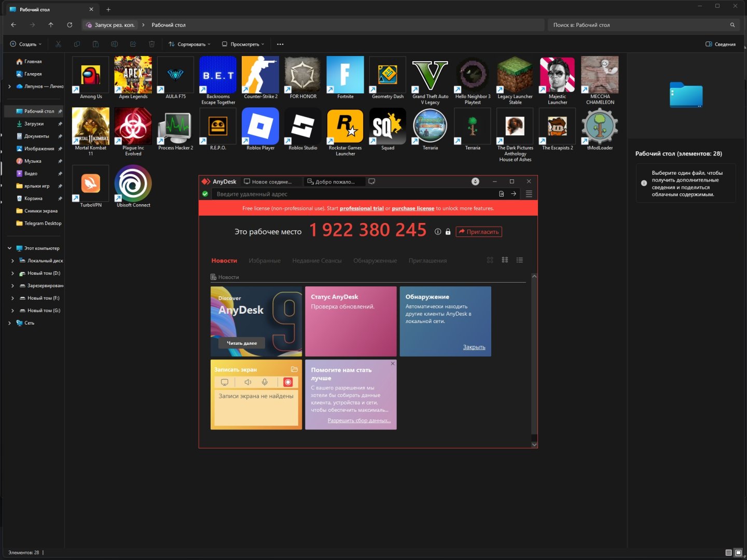Image resolution: width=747 pixels, height=560 pixels.
Task: Click the Ubisoft Connect icon
Action: 133,184
